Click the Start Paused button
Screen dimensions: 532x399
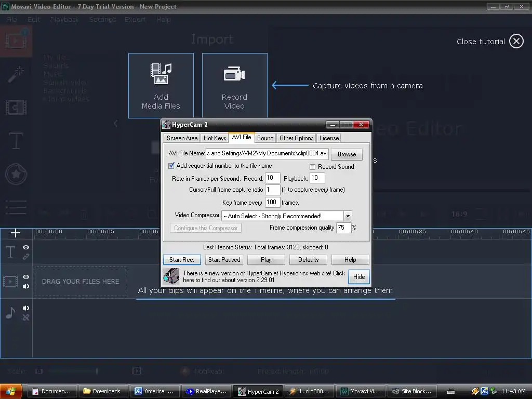[224, 260]
